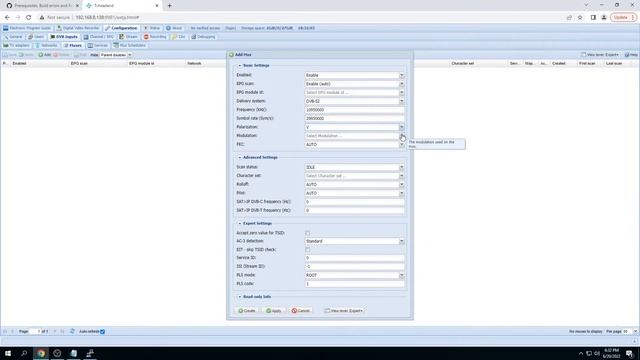Screen dimensions: 640x360
Task: Open the Electronic Program Guide tab
Action: [27, 28]
